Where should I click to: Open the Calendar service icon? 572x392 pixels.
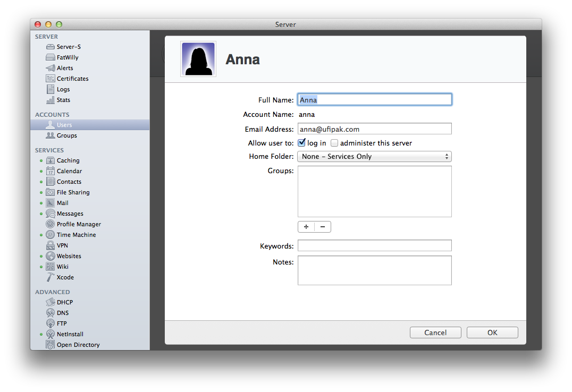[51, 171]
